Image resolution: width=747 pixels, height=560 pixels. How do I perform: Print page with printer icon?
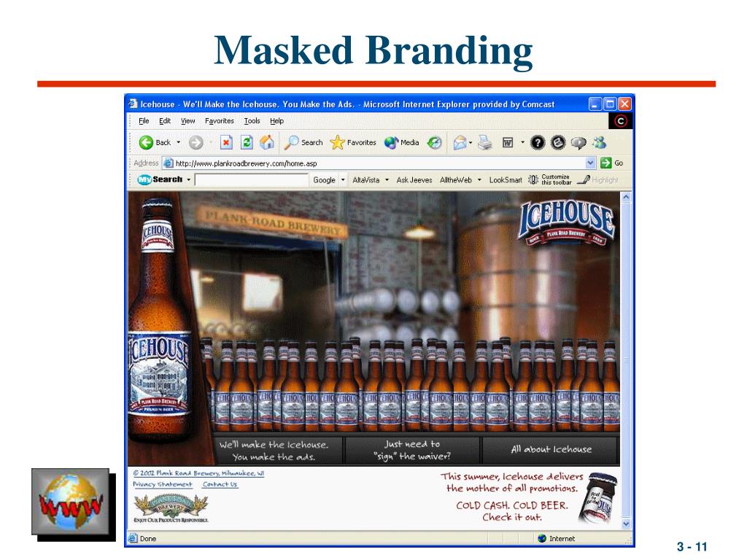click(x=485, y=142)
